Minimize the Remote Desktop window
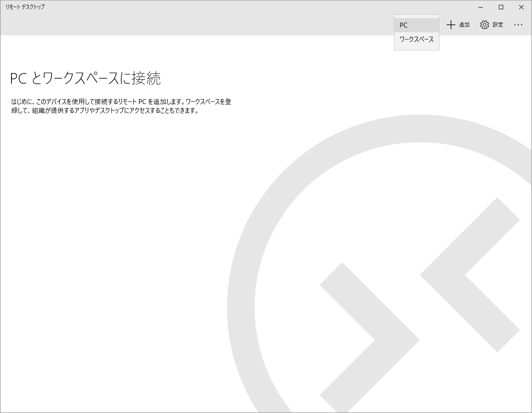 [481, 7]
